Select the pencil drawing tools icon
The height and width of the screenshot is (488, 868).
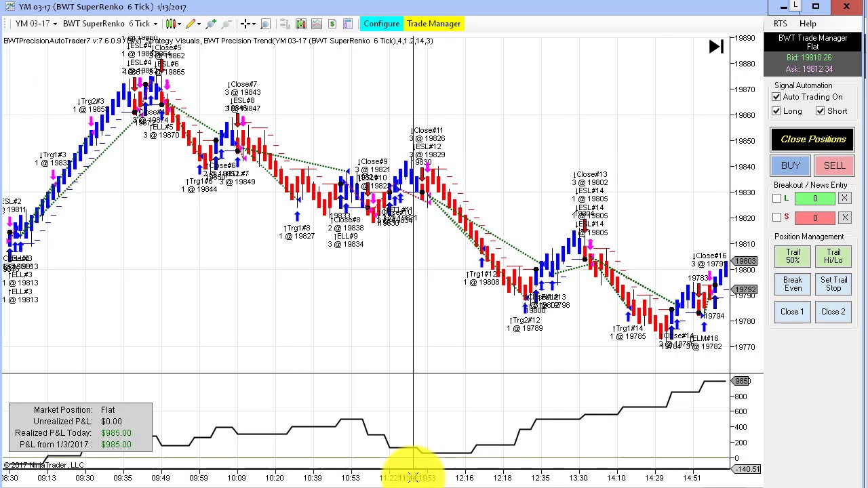191,24
